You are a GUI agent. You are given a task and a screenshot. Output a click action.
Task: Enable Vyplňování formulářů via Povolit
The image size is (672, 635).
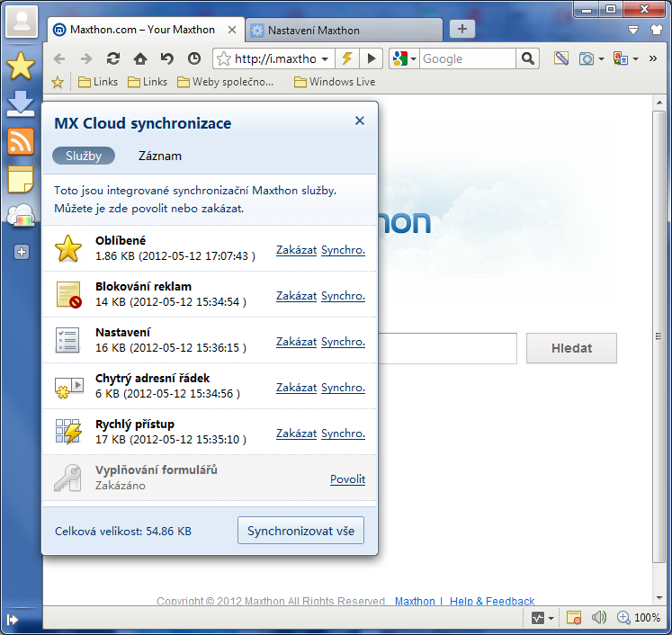pyautogui.click(x=347, y=479)
